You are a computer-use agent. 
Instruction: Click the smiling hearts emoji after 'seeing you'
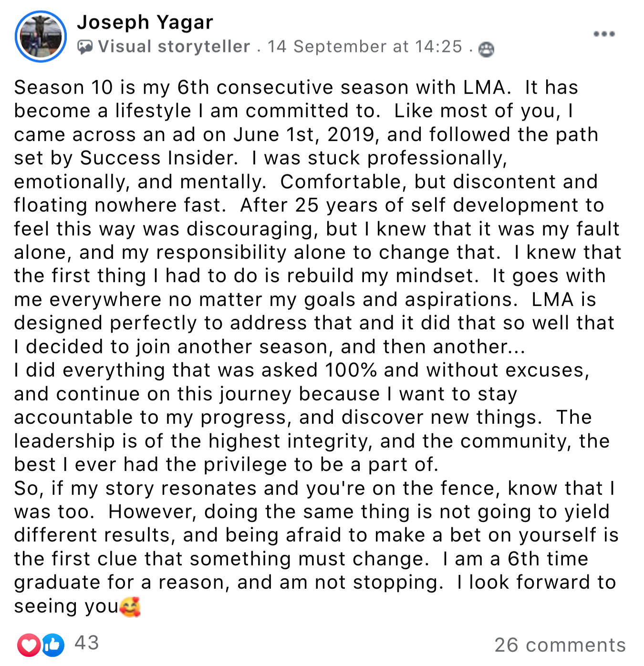coord(130,607)
